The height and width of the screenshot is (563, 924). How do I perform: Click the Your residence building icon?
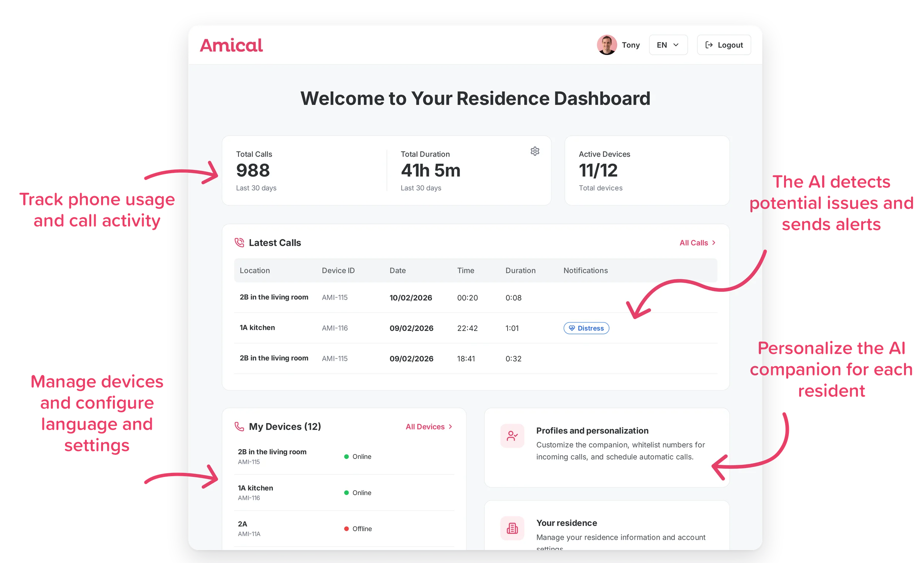(512, 528)
